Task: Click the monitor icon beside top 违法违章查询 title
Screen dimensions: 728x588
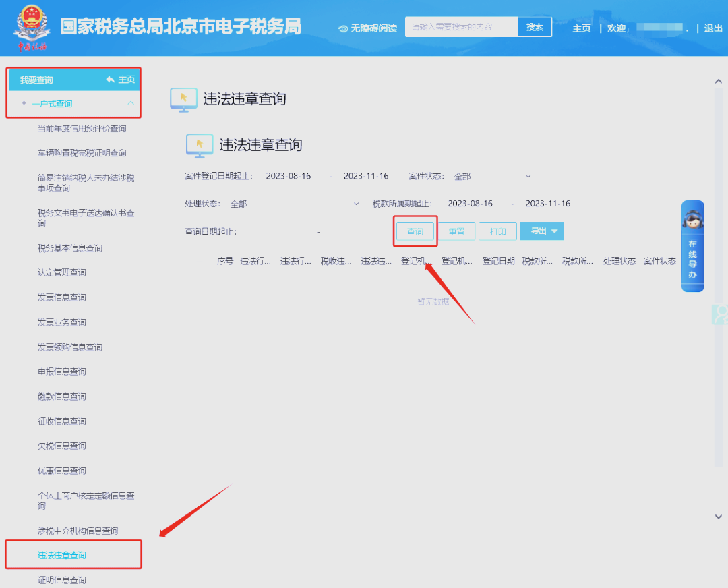Action: [x=183, y=99]
